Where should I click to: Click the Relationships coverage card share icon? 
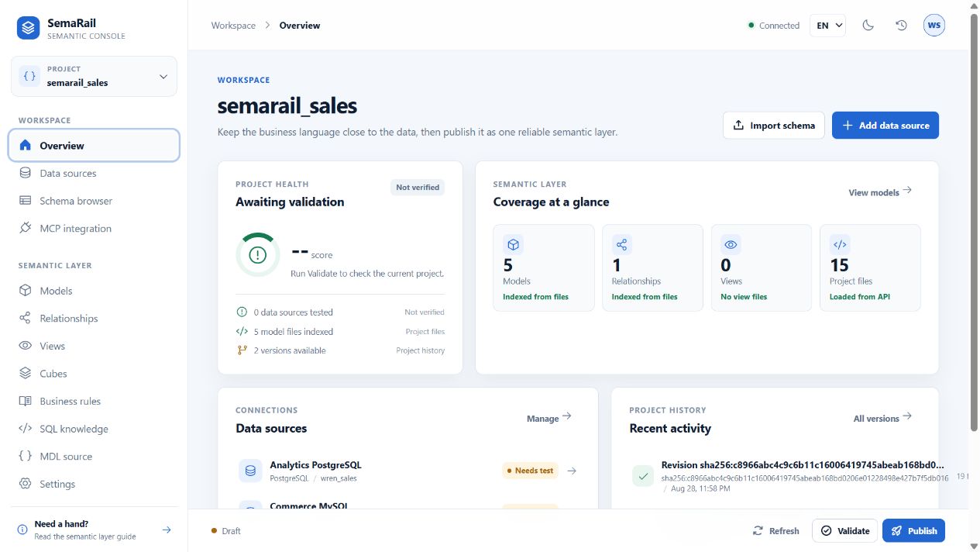pos(622,244)
